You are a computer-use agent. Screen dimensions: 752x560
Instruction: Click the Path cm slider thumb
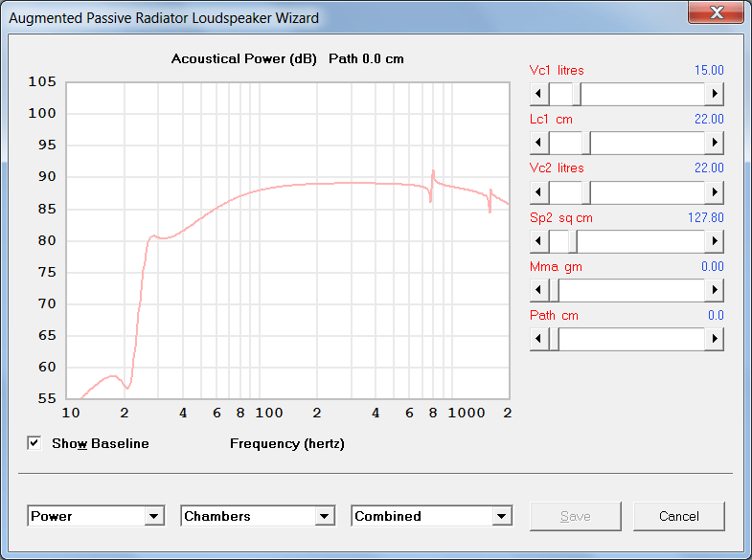554,339
